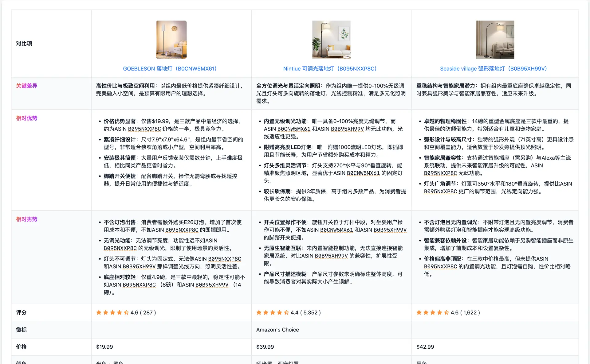
Task: Click the Nintiue 4.4 star rating icons
Action: click(273, 312)
